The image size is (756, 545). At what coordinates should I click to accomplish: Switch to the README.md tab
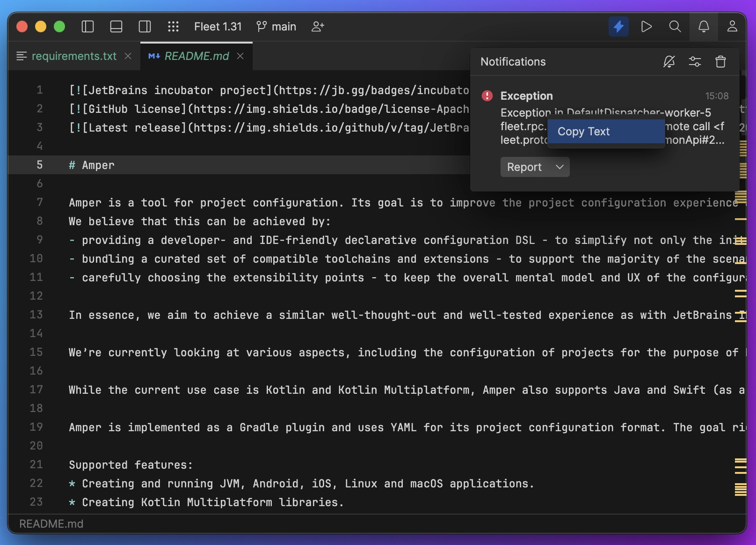pos(196,56)
